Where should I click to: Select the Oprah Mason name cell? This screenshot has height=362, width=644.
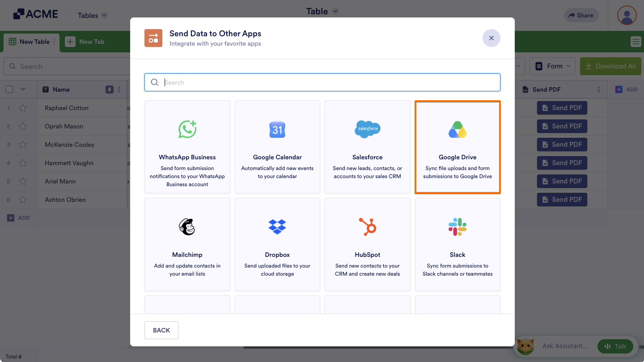coord(82,126)
